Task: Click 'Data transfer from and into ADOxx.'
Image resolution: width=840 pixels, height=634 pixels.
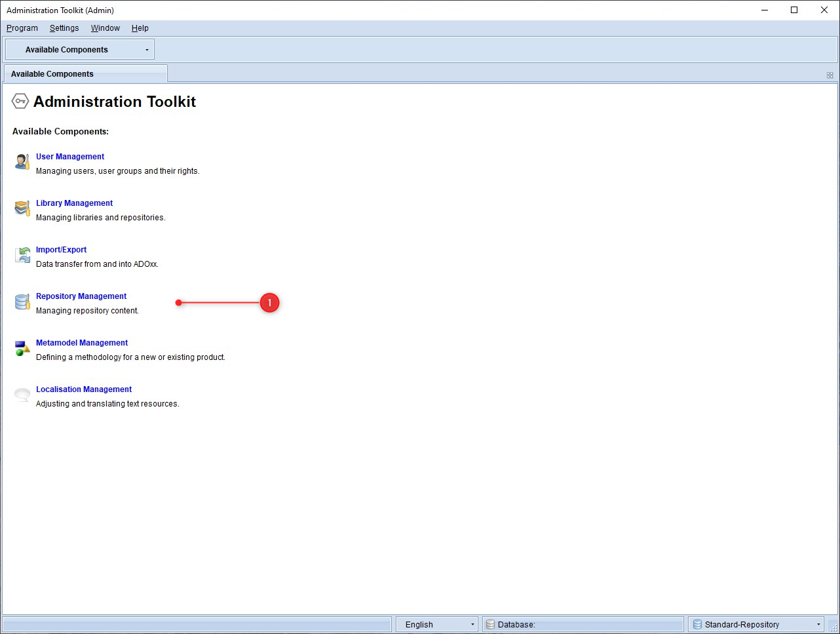Action: tap(97, 264)
